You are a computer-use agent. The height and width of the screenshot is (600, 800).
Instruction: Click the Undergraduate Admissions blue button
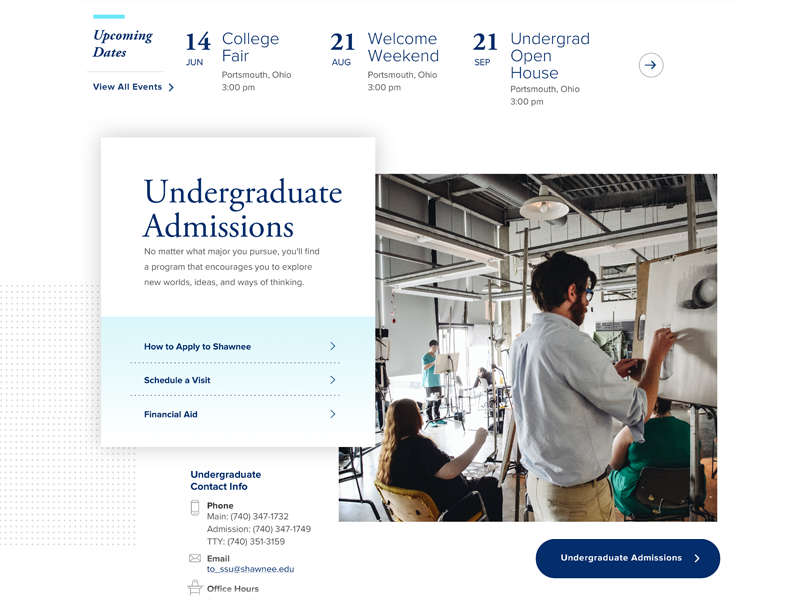pos(628,558)
